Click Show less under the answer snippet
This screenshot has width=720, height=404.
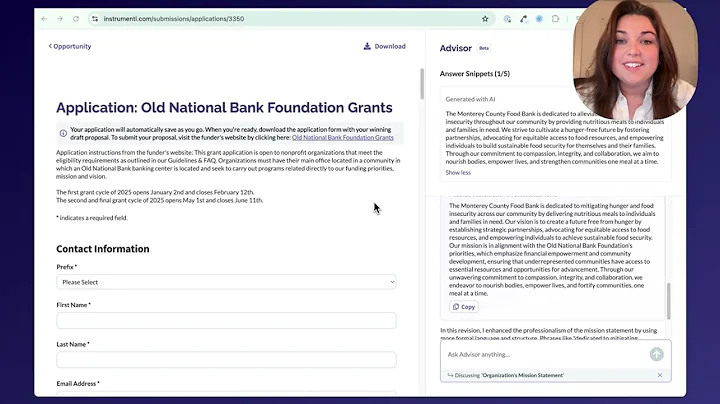point(458,173)
